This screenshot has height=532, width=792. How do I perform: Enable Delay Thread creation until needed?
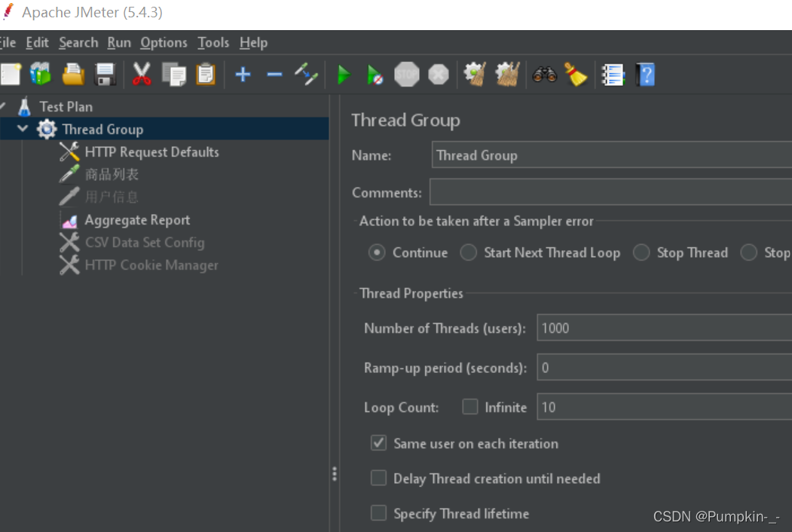(378, 478)
